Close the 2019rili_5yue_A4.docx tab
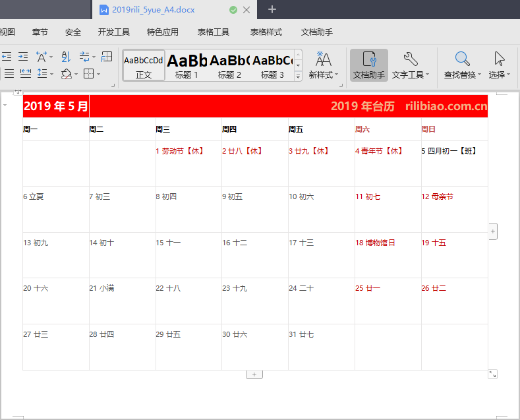Screen dimensions: 520x420 pos(246,10)
